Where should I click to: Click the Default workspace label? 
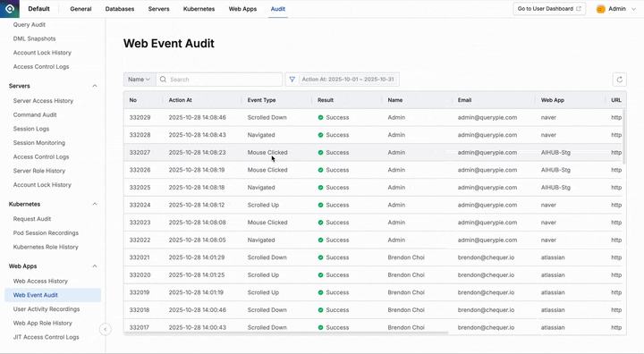(x=38, y=9)
